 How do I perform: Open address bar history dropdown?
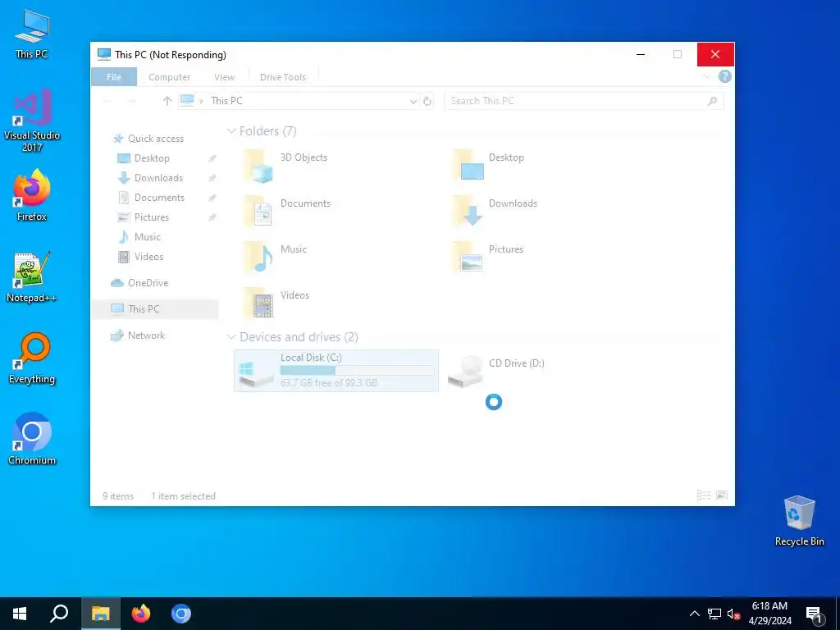(413, 101)
